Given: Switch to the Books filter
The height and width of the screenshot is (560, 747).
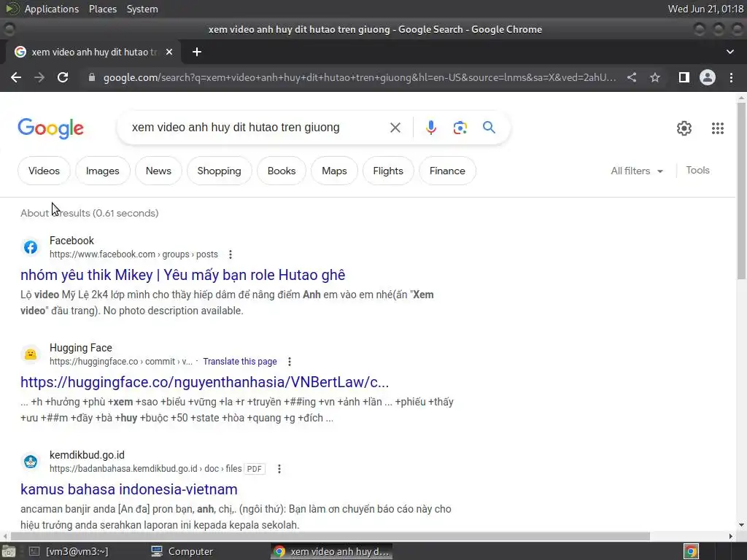Looking at the screenshot, I should click(x=282, y=171).
